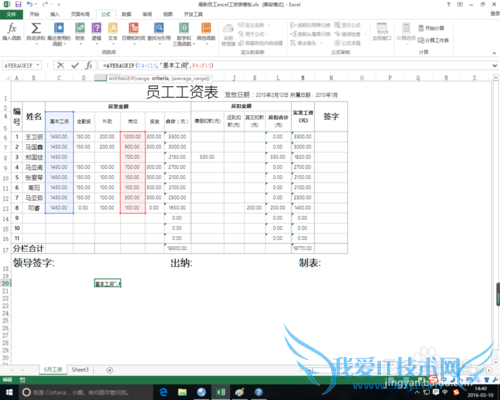
Task: Click the Sign in (登录) link
Action: pos(495,13)
